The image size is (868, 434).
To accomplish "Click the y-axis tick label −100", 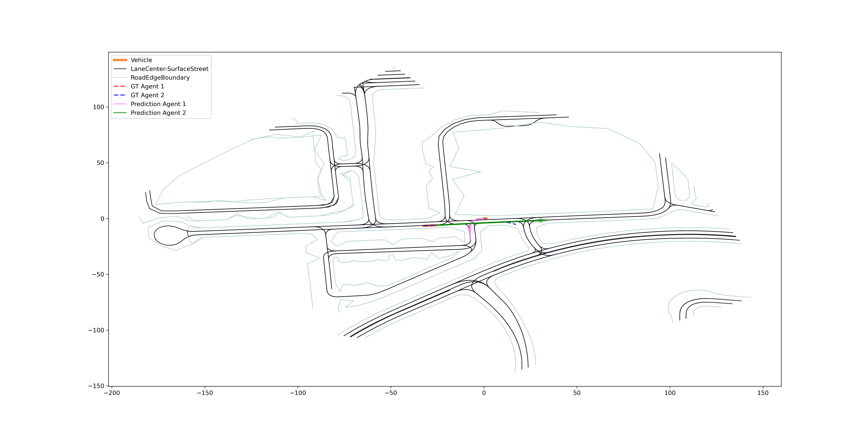I will tap(96, 330).
